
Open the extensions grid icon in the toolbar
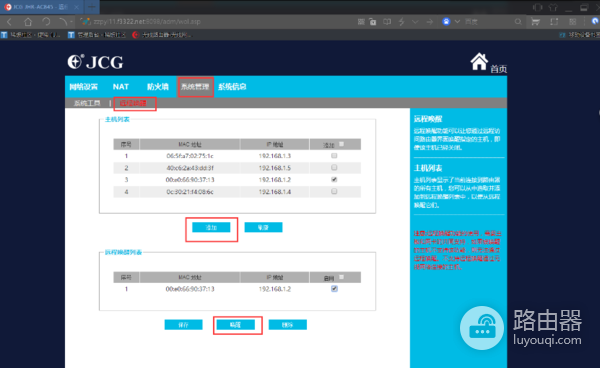(x=572, y=22)
